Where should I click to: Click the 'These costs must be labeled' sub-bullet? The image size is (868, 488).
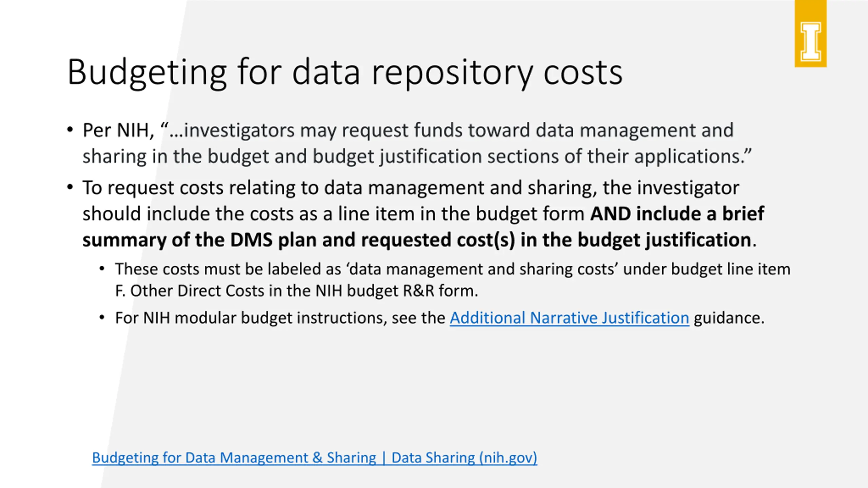[x=453, y=280]
